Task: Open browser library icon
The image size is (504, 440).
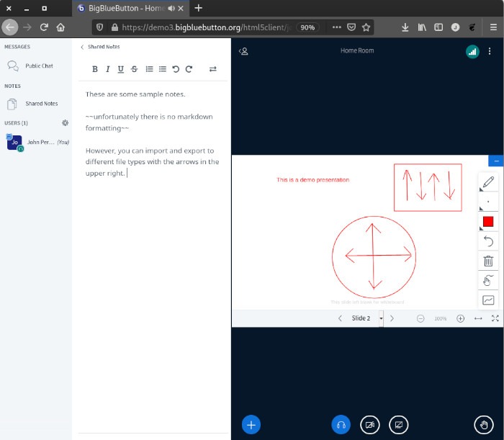Action: (422, 27)
